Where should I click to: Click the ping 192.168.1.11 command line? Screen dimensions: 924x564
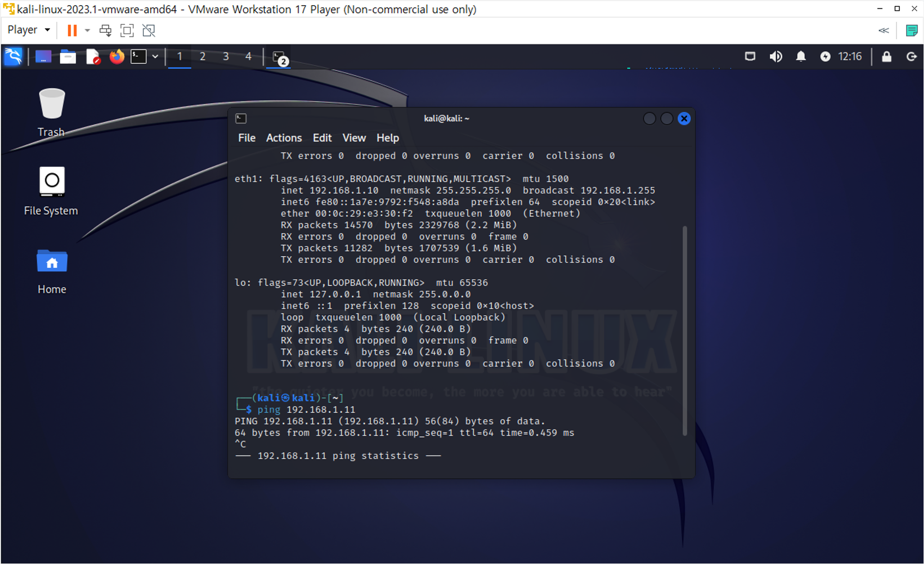tap(306, 410)
